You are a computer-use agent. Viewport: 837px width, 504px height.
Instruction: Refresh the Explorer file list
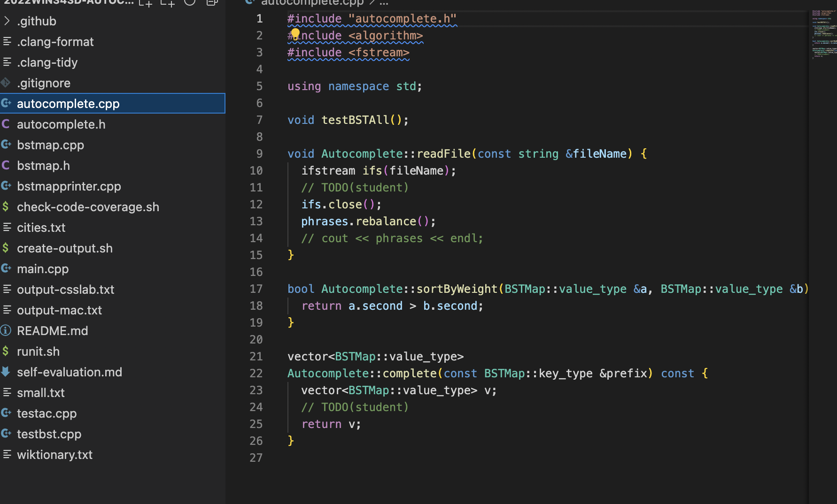coord(190,2)
